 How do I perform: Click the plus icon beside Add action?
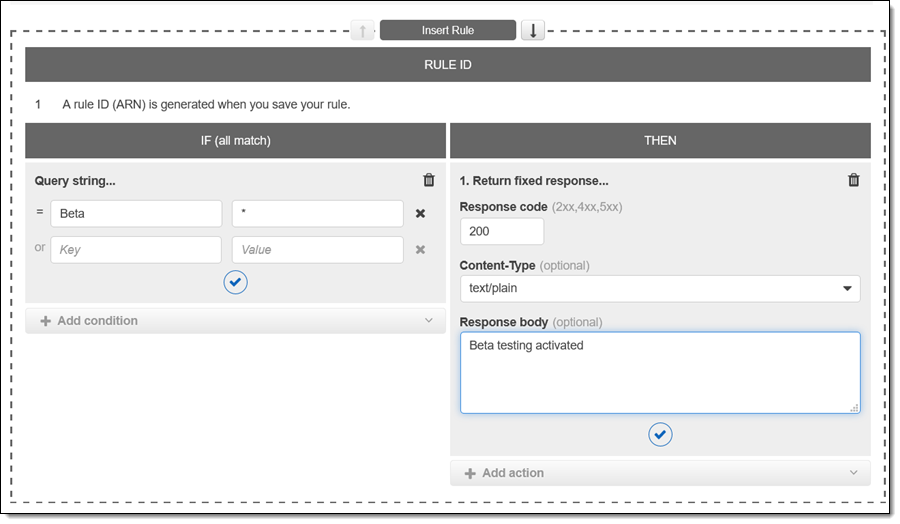pos(470,473)
